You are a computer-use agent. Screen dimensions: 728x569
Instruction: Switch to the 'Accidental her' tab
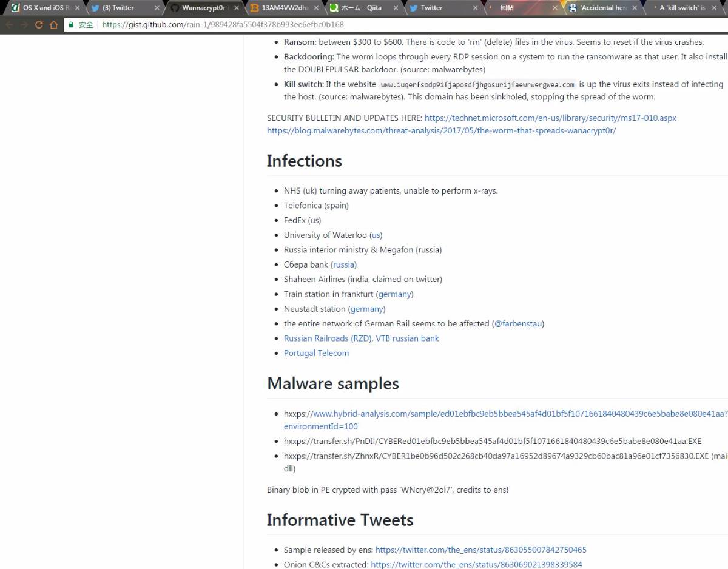click(x=604, y=8)
